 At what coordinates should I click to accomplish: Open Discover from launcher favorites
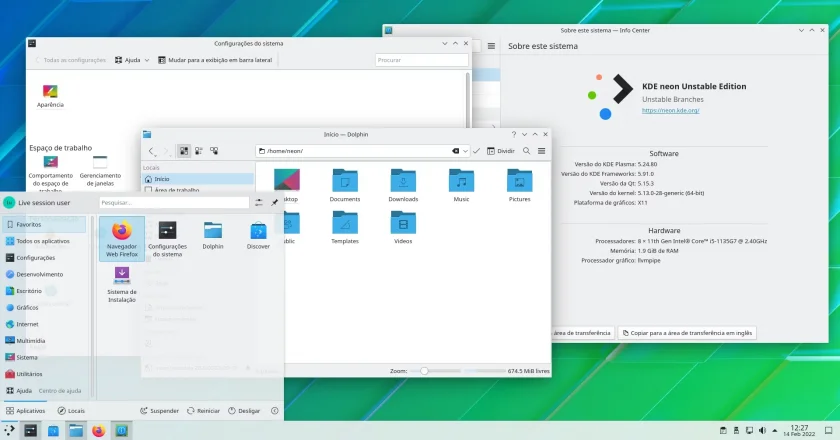(258, 235)
